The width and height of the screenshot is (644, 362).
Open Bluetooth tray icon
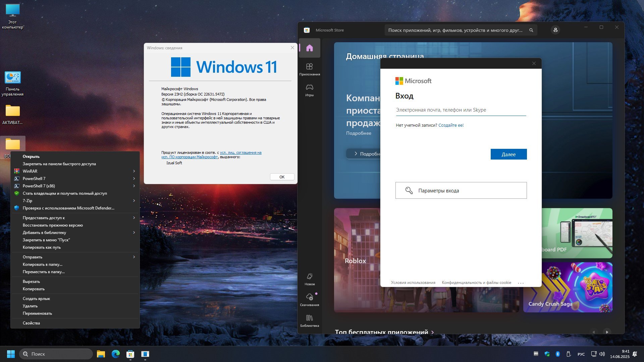pos(558,354)
